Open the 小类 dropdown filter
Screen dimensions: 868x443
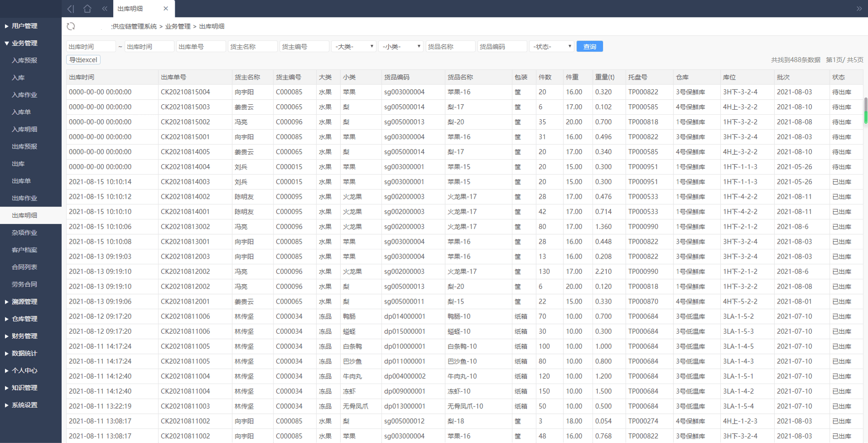[401, 47]
